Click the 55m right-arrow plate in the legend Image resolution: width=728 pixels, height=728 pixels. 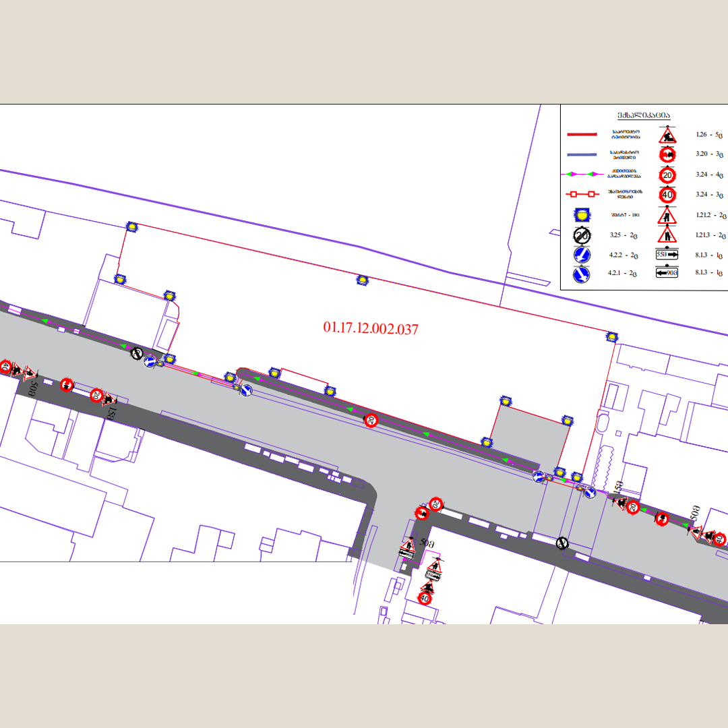(667, 254)
